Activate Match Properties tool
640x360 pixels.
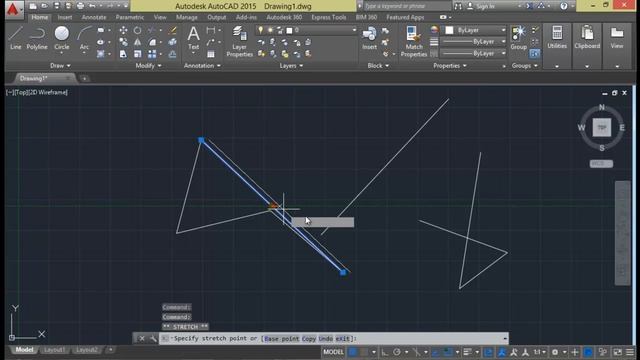[x=413, y=41]
